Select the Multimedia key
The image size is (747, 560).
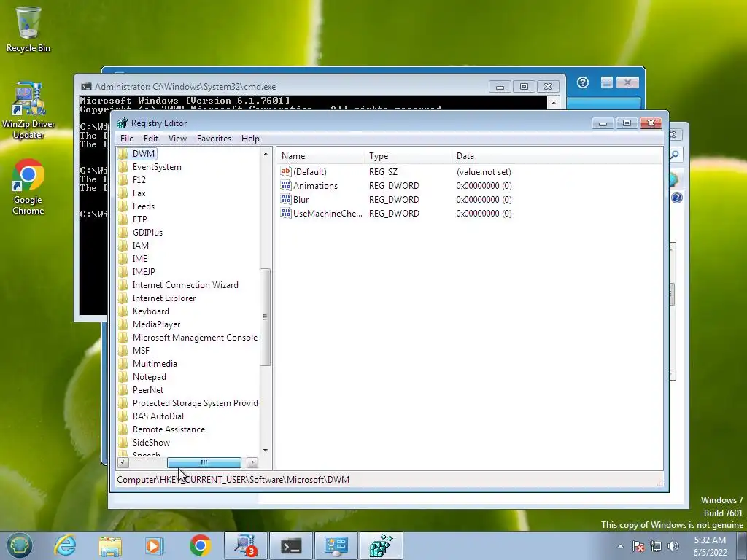[155, 364]
